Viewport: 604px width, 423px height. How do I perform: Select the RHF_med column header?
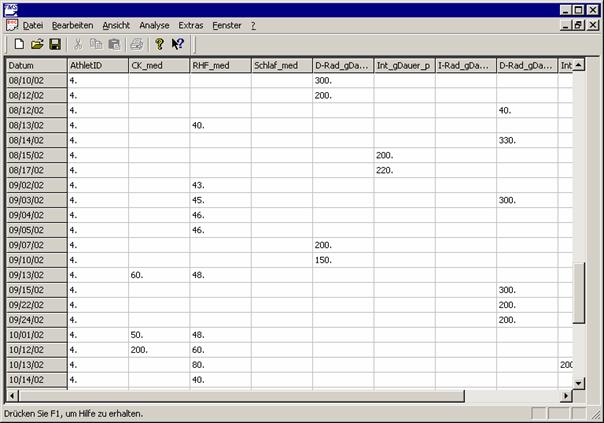(220, 65)
